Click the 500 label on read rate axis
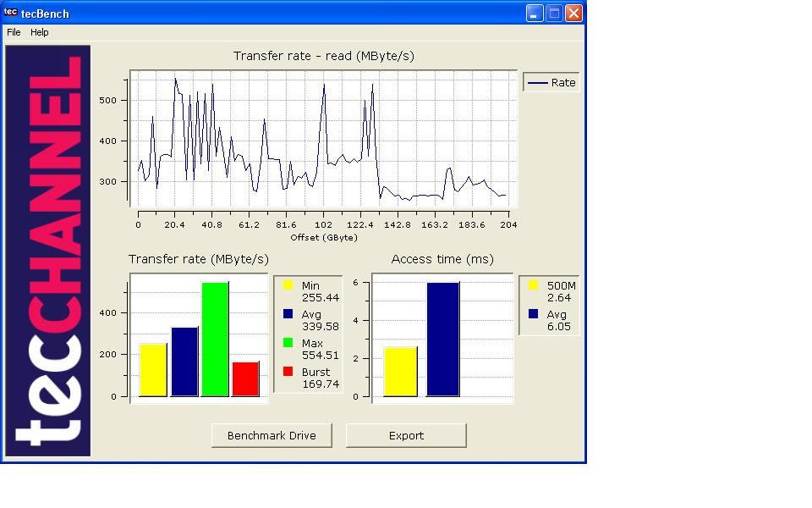 tap(107, 101)
